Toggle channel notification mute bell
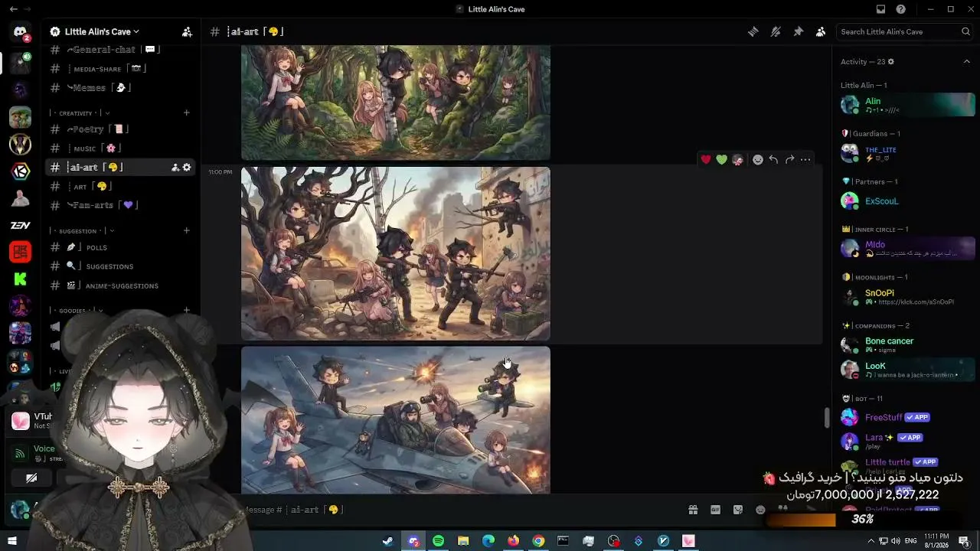Screen dimensions: 980x551 [x=776, y=31]
